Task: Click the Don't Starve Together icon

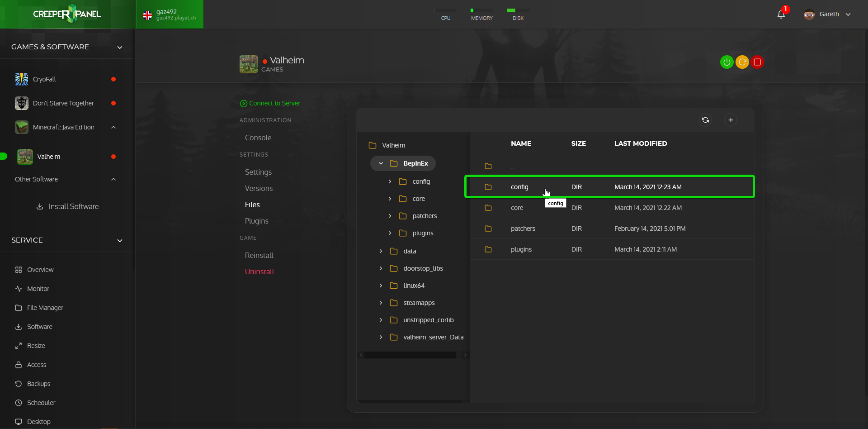Action: click(x=22, y=103)
